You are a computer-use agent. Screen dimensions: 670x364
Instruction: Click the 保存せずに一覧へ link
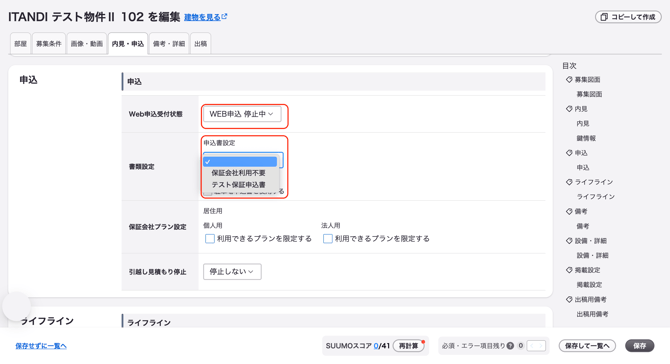pos(41,346)
